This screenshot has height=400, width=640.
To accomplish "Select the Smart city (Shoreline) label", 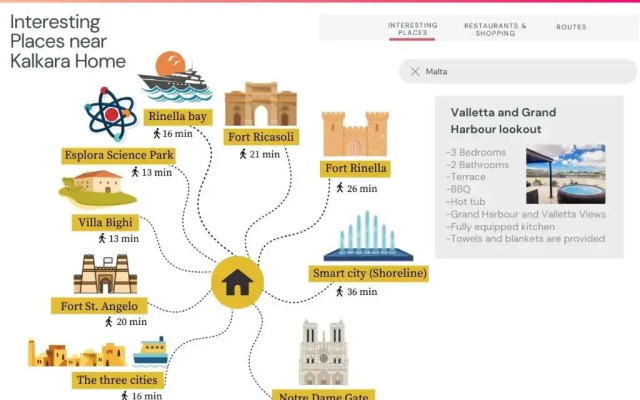I will point(369,273).
